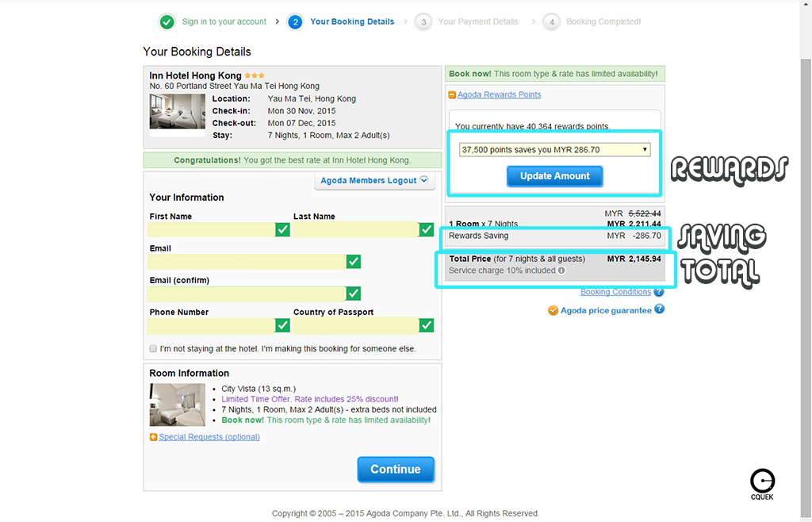Click the step 3 circle icon
The image size is (812, 522).
pyautogui.click(x=423, y=21)
